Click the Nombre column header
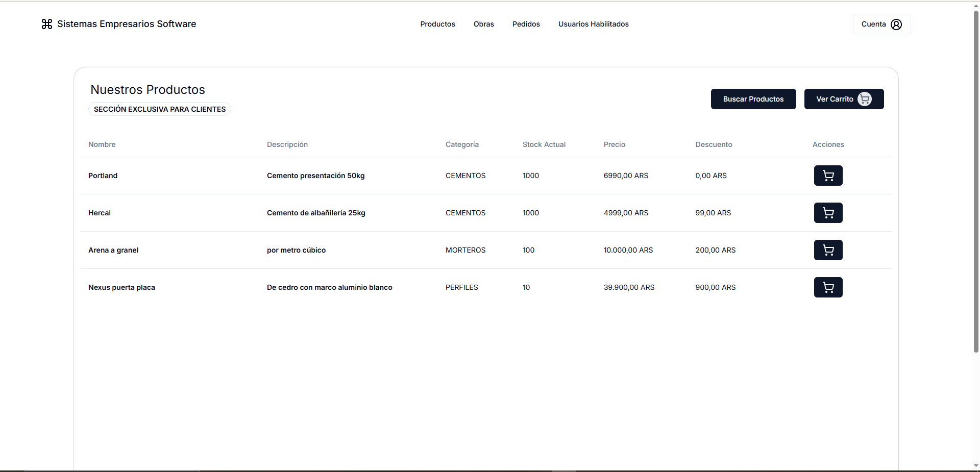980x472 pixels. click(x=102, y=144)
